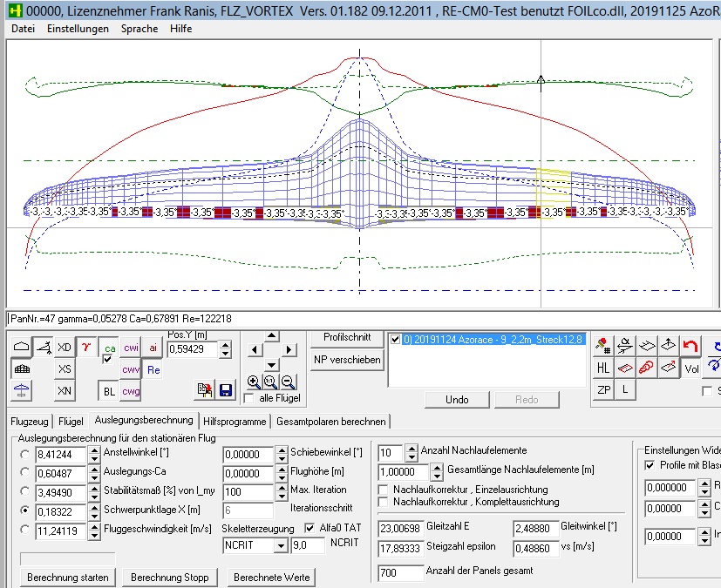Image resolution: width=721 pixels, height=588 pixels.
Task: Click the zoom in magnifier icon
Action: [x=253, y=382]
